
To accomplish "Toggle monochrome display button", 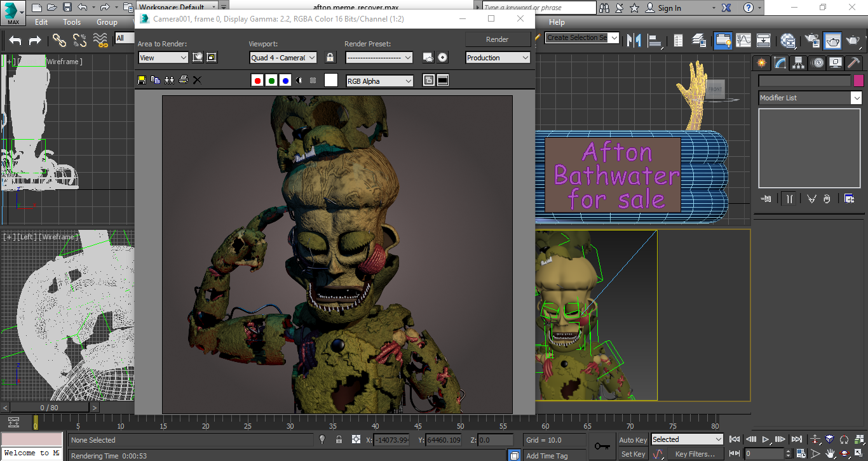I will pyautogui.click(x=313, y=81).
